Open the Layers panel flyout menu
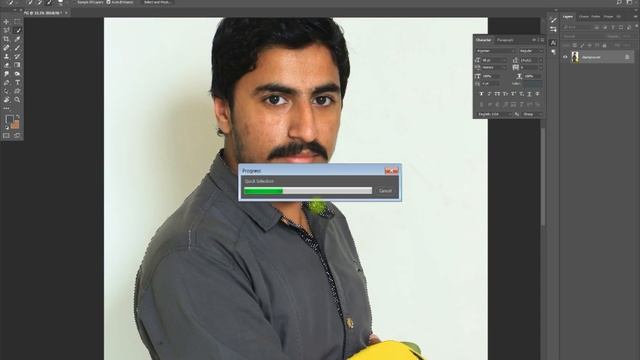Viewport: 640px width, 360px height. click(636, 17)
